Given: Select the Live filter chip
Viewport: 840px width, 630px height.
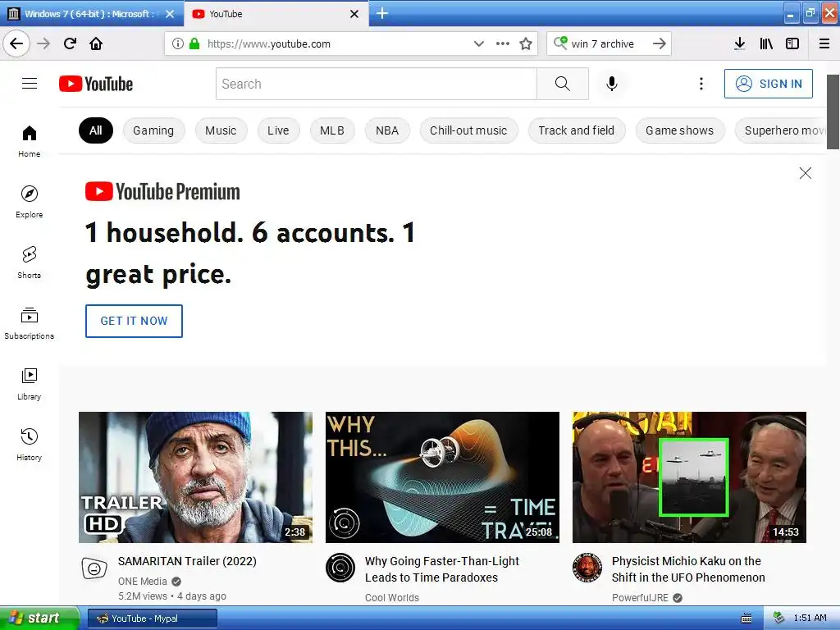Looking at the screenshot, I should click(278, 130).
